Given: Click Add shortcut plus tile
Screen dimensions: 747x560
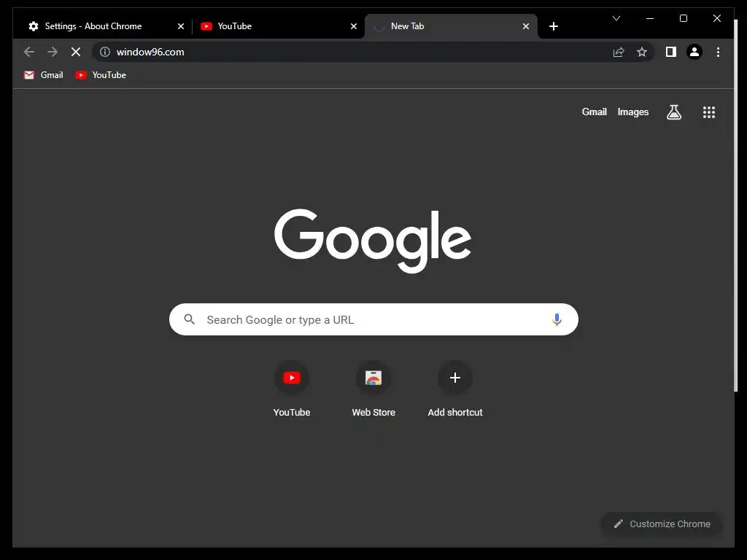Looking at the screenshot, I should 455,389.
